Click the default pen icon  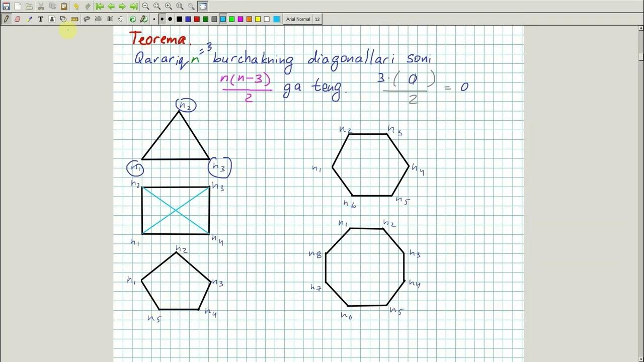coord(144,19)
